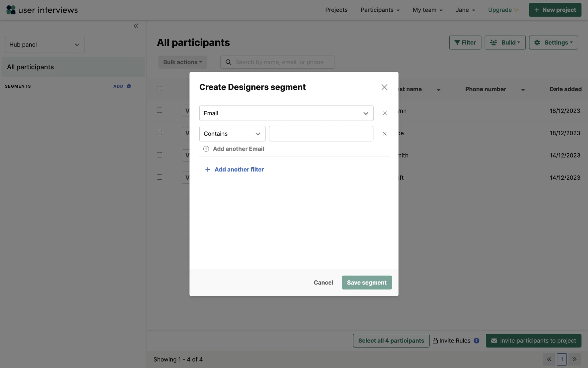The width and height of the screenshot is (588, 368).
Task: Check the last participant row checkbox
Action: pos(160,177)
